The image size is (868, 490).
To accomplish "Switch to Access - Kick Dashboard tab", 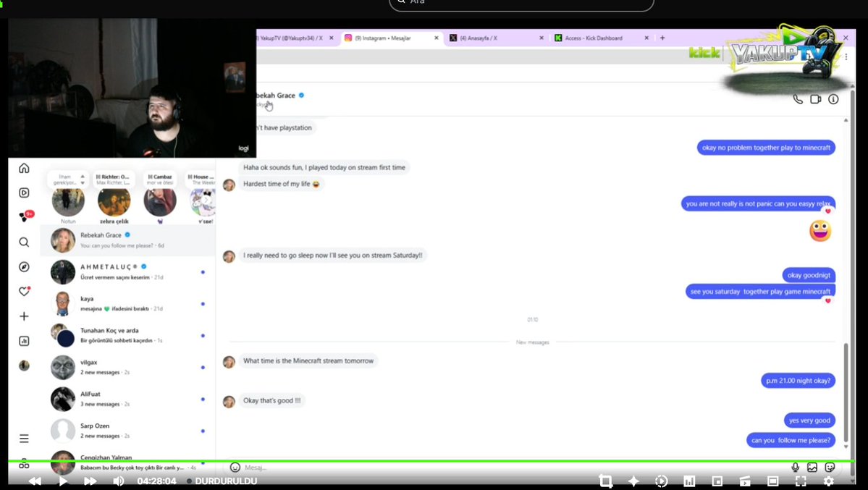I will pyautogui.click(x=602, y=38).
